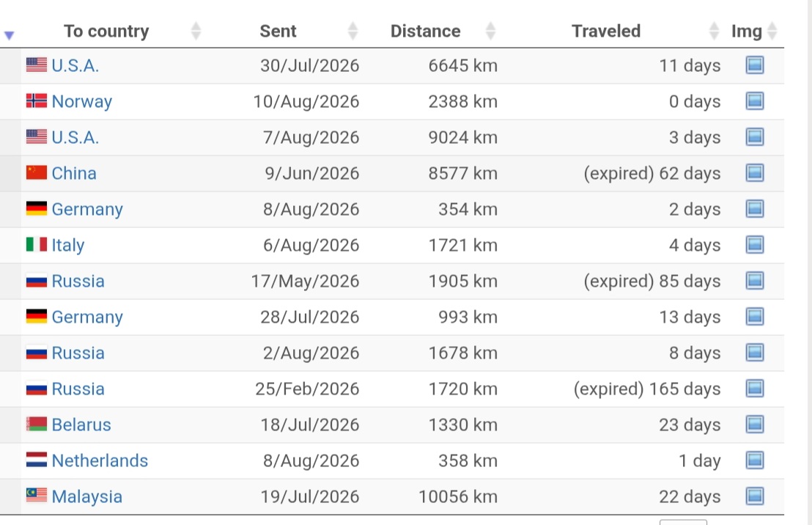The image size is (812, 525).
Task: Open image icon for Belarus postcard
Action: [755, 425]
